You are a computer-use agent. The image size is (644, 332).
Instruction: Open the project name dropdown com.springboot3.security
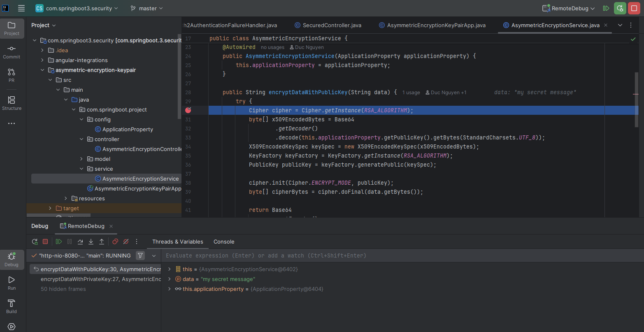click(77, 8)
